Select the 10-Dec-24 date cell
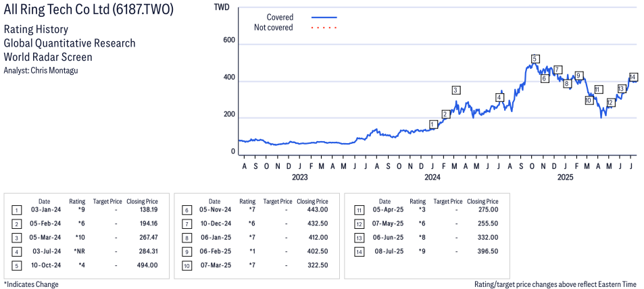This screenshot has height=289, width=644. tap(216, 224)
